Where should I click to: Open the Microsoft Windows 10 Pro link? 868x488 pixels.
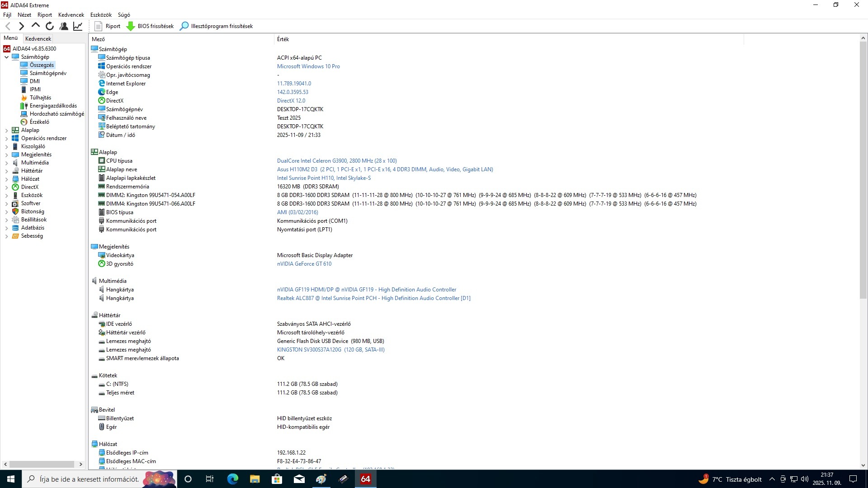pos(308,66)
